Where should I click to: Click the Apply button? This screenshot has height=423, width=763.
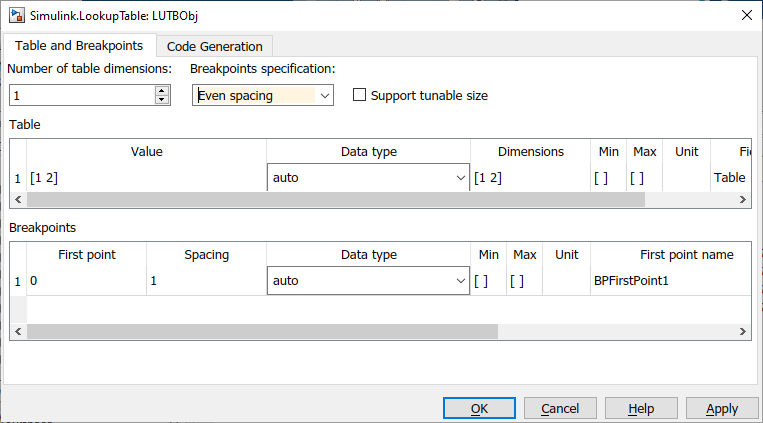(x=721, y=408)
